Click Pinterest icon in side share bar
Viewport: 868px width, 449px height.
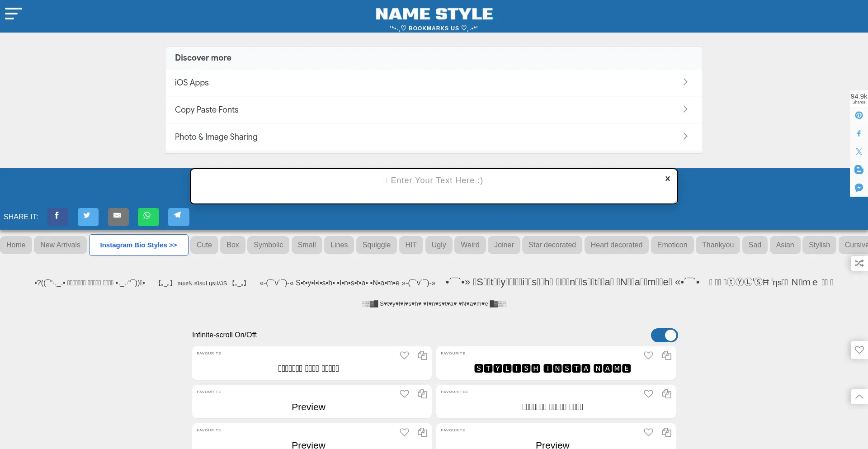pos(859,115)
